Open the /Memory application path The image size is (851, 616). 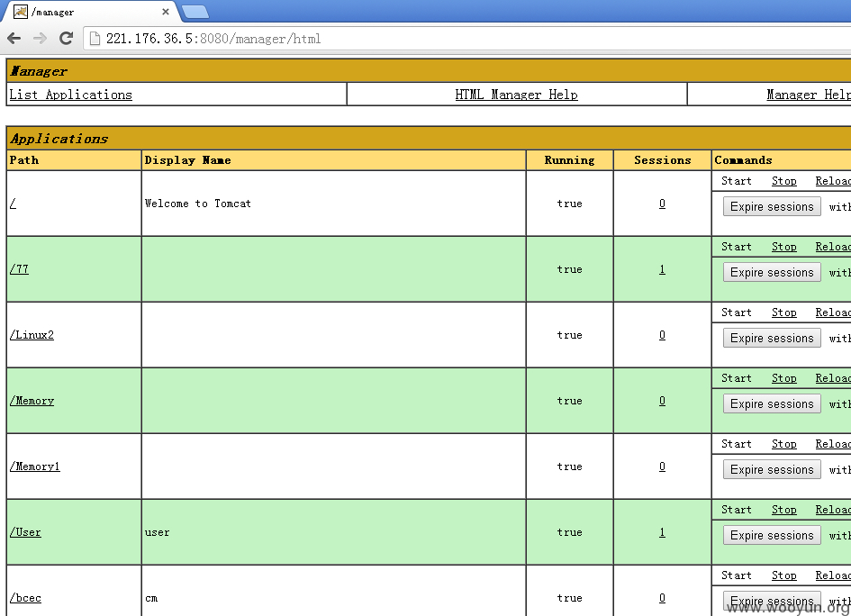pyautogui.click(x=32, y=401)
